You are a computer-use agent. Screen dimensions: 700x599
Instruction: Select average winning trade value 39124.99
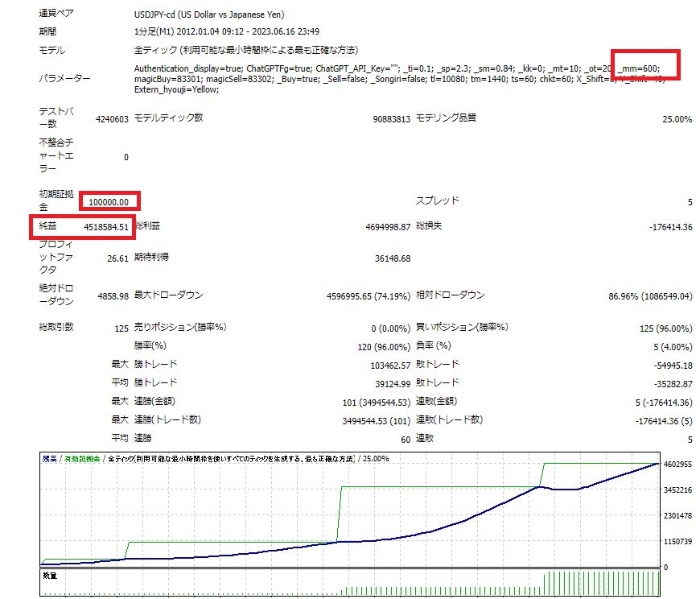pyautogui.click(x=393, y=384)
